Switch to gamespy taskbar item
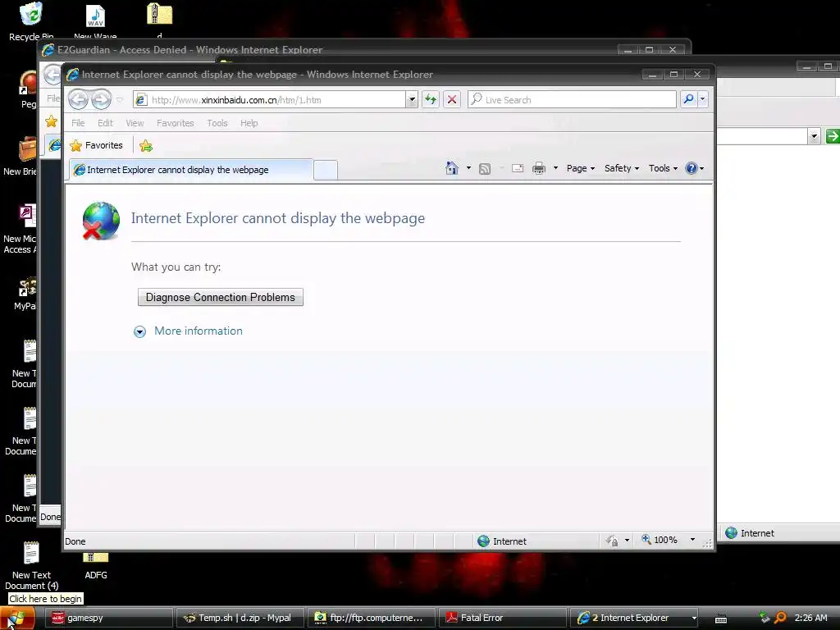The height and width of the screenshot is (630, 840). coord(107,618)
